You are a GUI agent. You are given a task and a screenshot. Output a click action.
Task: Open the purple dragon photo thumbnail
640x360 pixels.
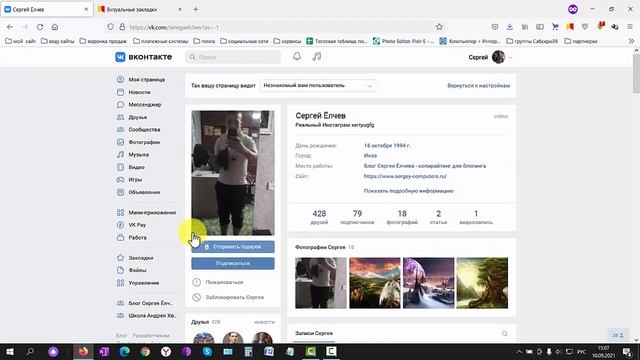coord(429,283)
